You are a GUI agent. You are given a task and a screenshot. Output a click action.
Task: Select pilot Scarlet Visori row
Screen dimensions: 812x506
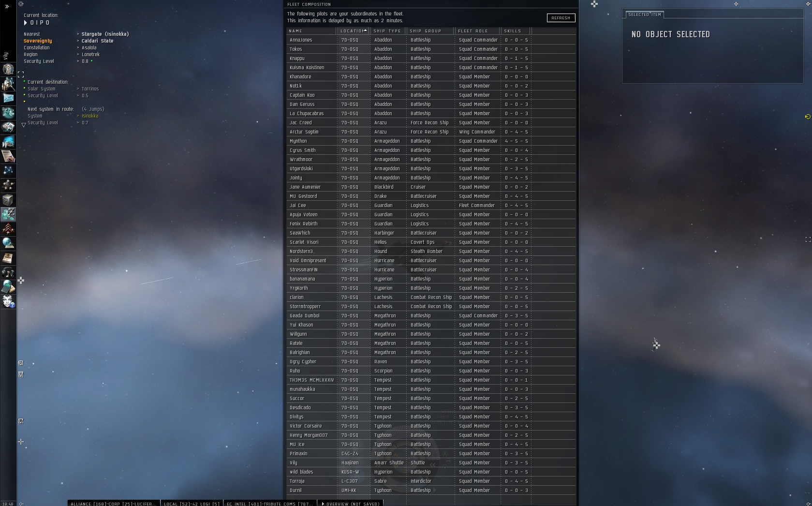pyautogui.click(x=431, y=242)
